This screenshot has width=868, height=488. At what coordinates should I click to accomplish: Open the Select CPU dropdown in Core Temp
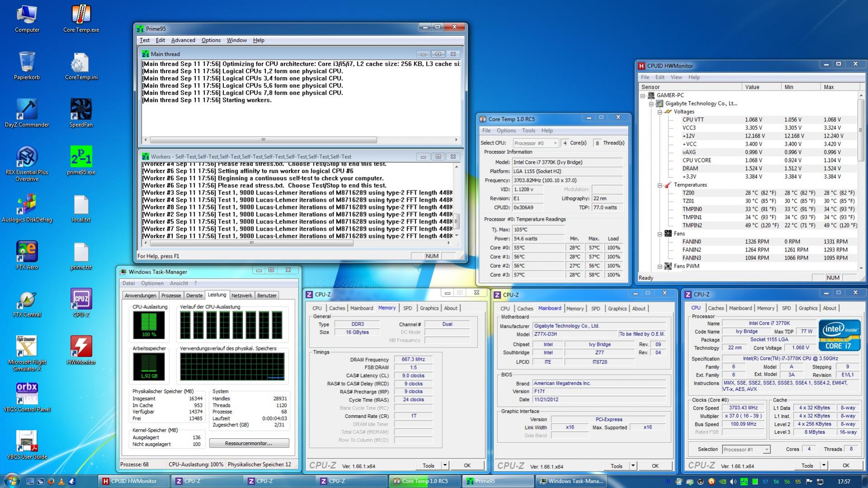tap(536, 143)
